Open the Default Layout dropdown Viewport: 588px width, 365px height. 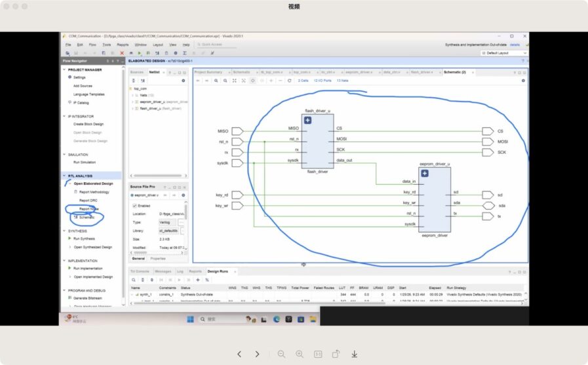503,53
